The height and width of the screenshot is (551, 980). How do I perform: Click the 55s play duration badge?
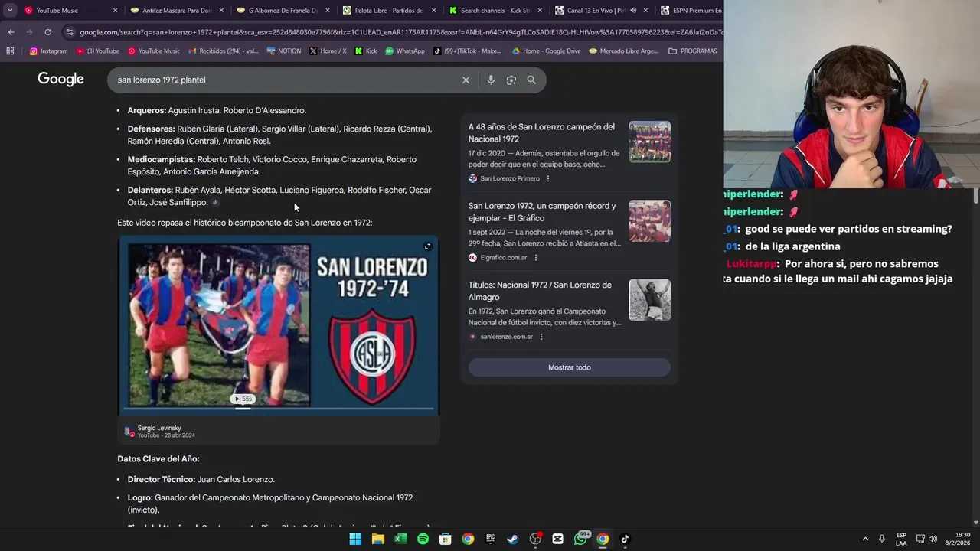click(243, 399)
